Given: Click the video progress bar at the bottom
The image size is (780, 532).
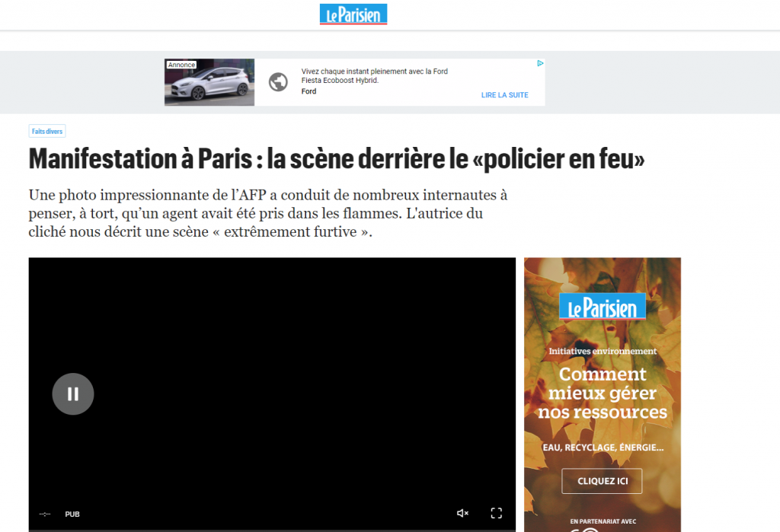Looking at the screenshot, I should click(x=272, y=530).
